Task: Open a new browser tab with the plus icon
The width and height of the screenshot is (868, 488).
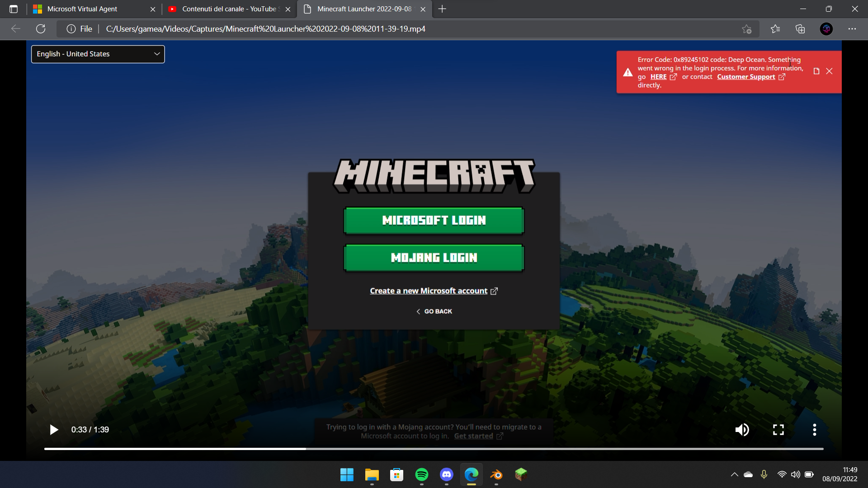Action: click(x=442, y=9)
